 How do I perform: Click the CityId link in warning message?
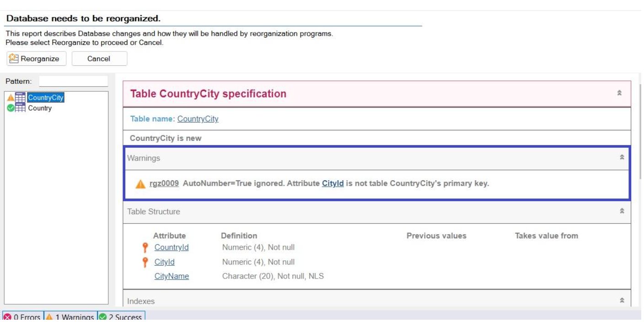pyautogui.click(x=333, y=184)
